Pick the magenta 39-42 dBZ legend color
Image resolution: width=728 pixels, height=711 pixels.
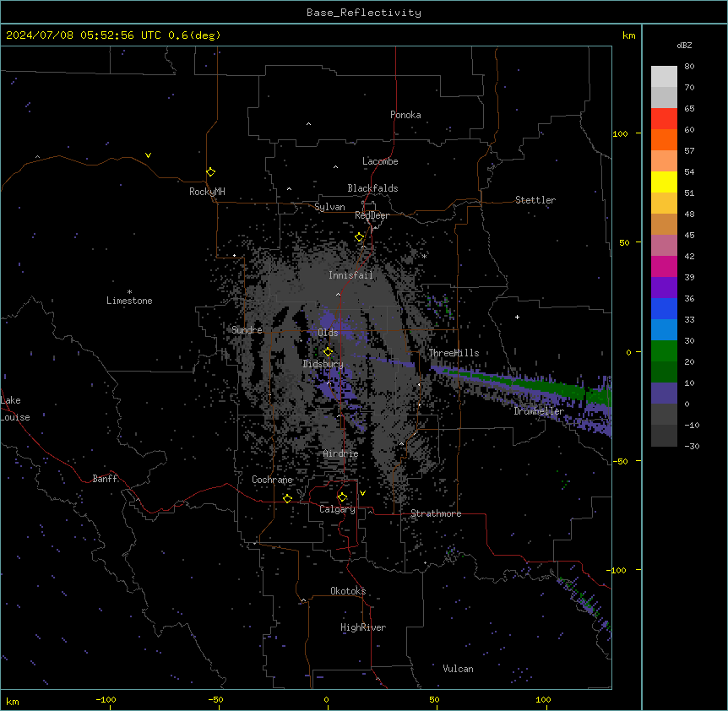(x=664, y=266)
